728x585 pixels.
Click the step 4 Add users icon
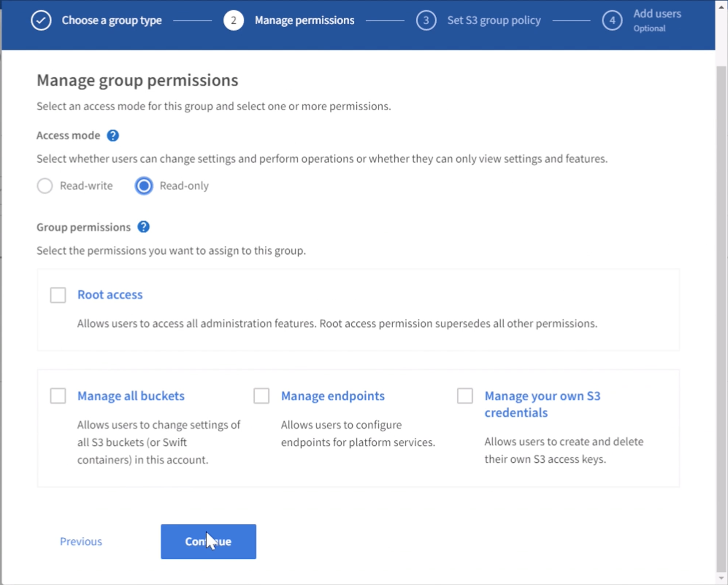(612, 20)
